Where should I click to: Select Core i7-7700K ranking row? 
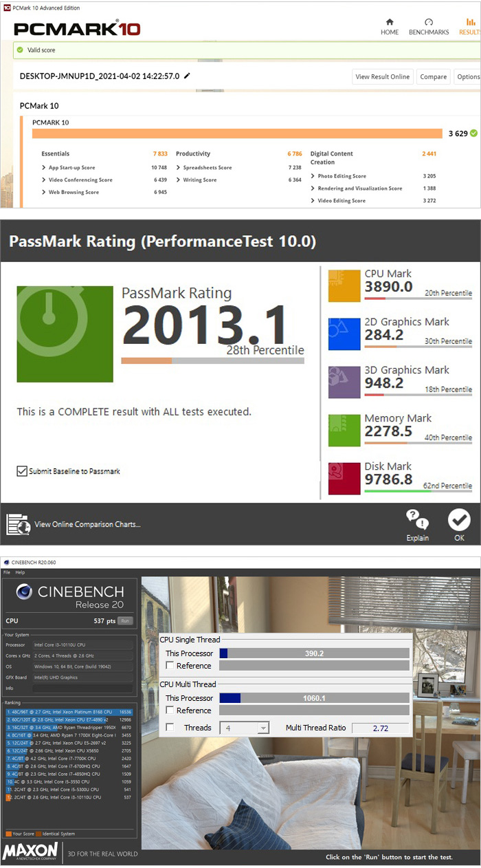point(69,759)
